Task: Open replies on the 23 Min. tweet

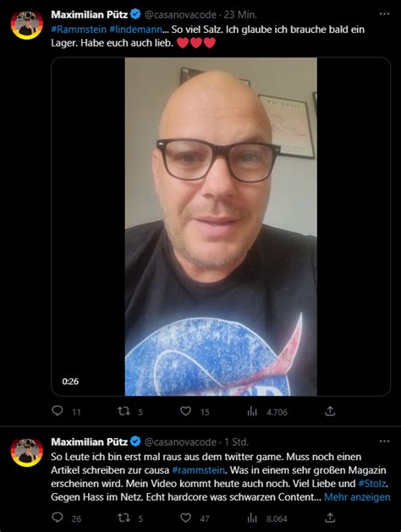Action: (x=58, y=411)
